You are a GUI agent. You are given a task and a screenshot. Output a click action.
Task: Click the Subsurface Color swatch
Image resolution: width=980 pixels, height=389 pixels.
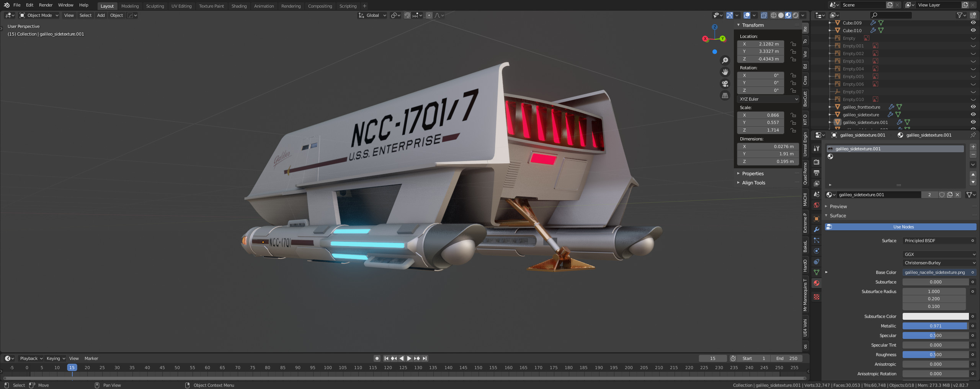[x=934, y=316]
